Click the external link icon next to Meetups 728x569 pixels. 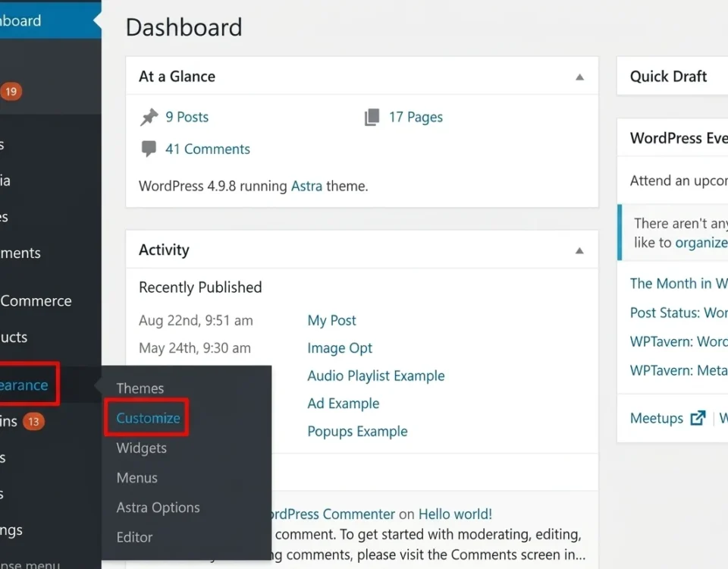point(698,418)
